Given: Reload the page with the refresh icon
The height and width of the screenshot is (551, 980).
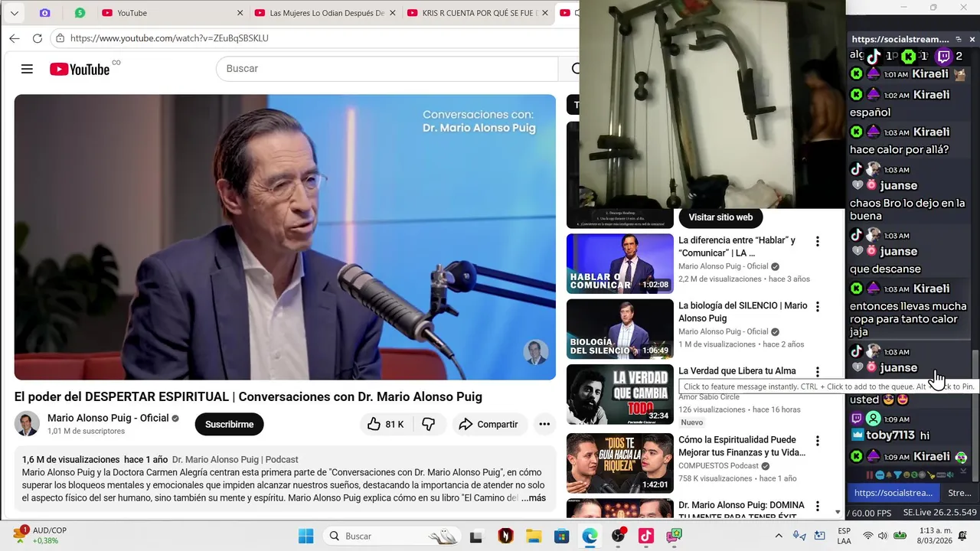Looking at the screenshot, I should pyautogui.click(x=37, y=38).
